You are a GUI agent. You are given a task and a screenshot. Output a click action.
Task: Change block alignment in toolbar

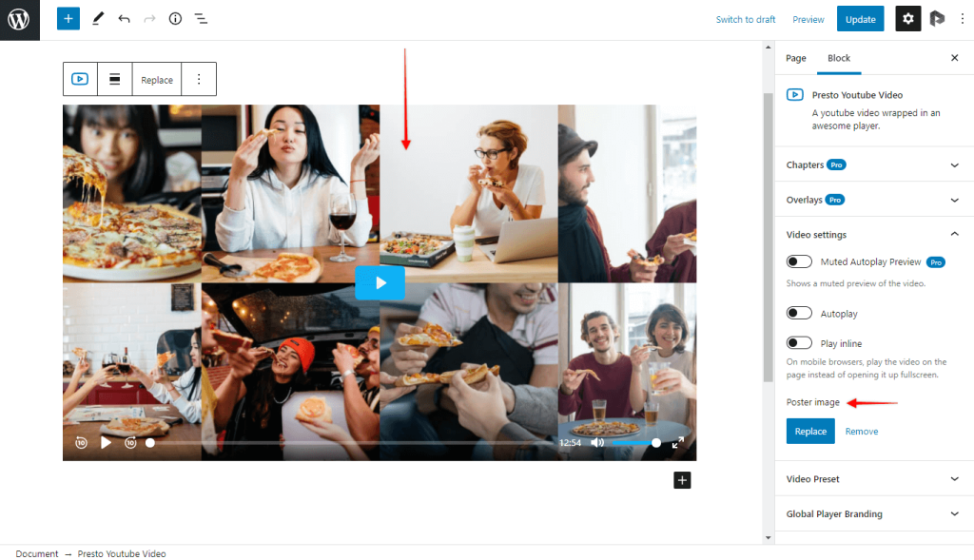click(115, 79)
